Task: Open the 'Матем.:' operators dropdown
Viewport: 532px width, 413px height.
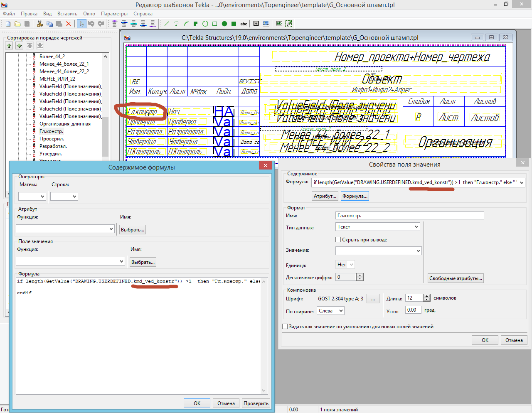Action: [32, 197]
